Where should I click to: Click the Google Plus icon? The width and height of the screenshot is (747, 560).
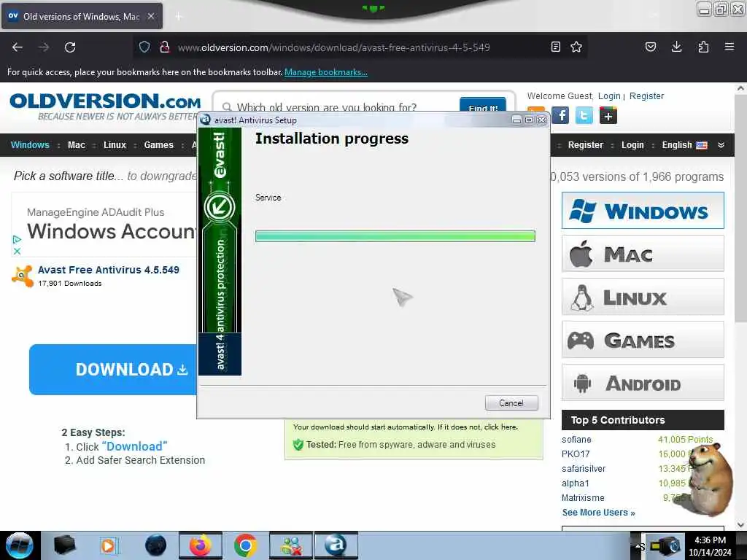pyautogui.click(x=608, y=115)
